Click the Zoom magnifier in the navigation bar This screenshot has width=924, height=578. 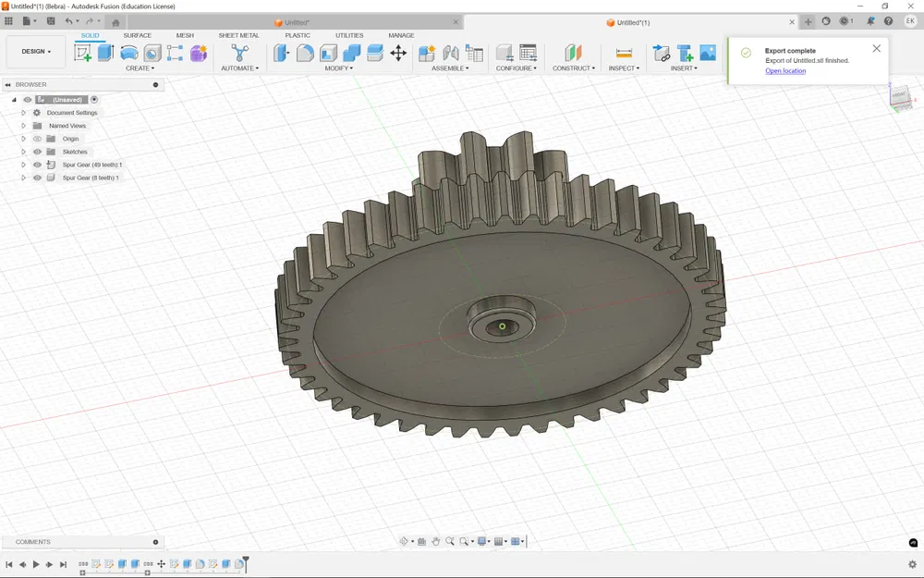click(x=450, y=541)
